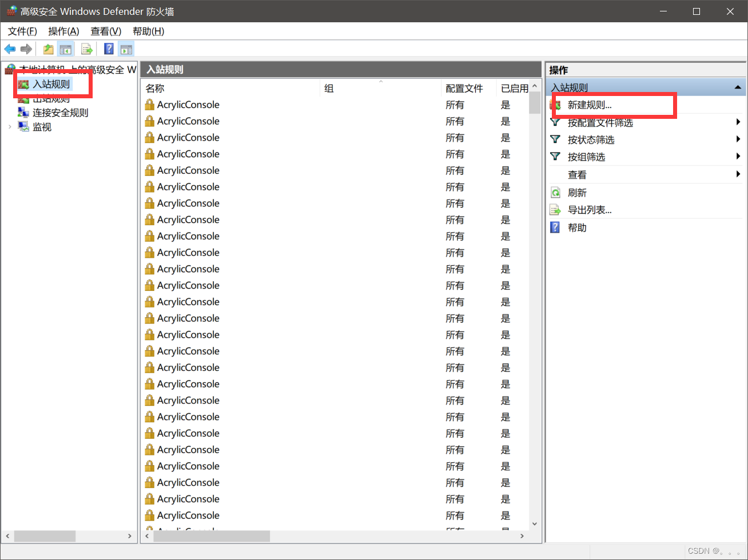Go back using the blue left arrow

pos(10,49)
